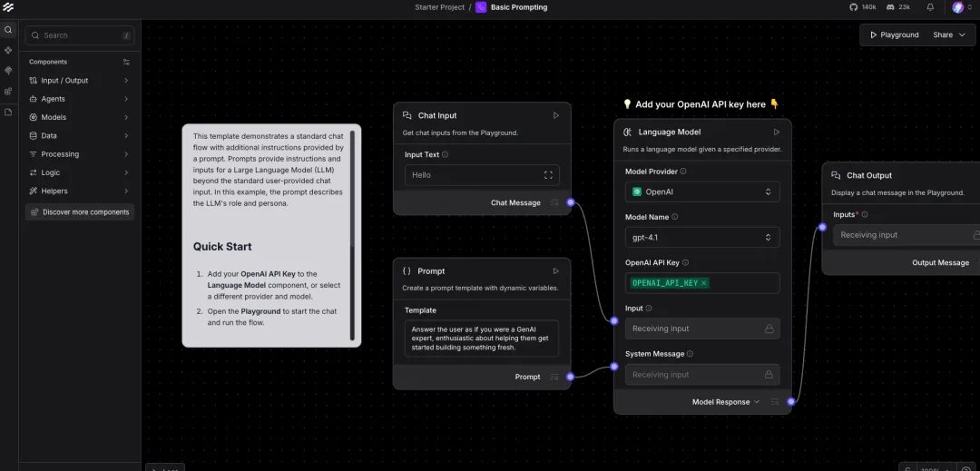Open the MCP panel in the left rail
This screenshot has width=980, height=471.
tap(8, 71)
